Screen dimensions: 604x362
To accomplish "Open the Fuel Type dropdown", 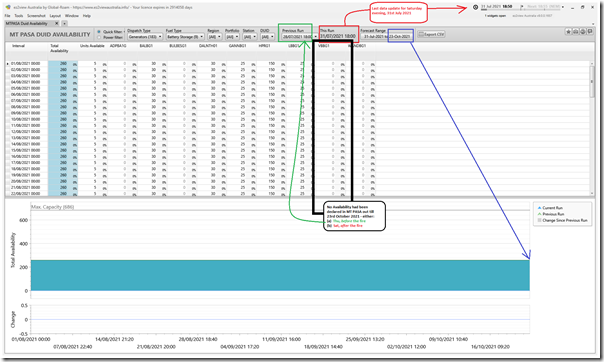I will coord(185,37).
